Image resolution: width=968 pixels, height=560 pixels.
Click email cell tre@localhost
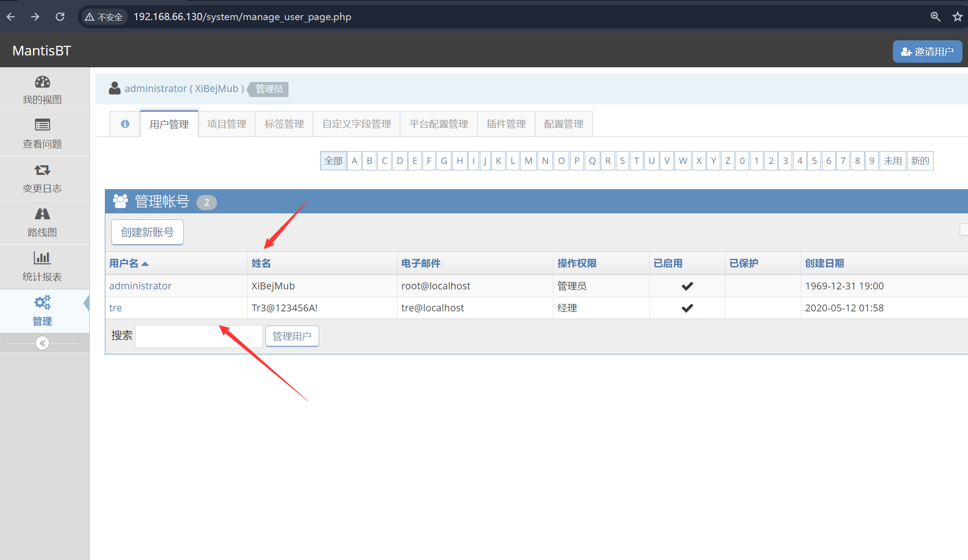[x=433, y=308]
